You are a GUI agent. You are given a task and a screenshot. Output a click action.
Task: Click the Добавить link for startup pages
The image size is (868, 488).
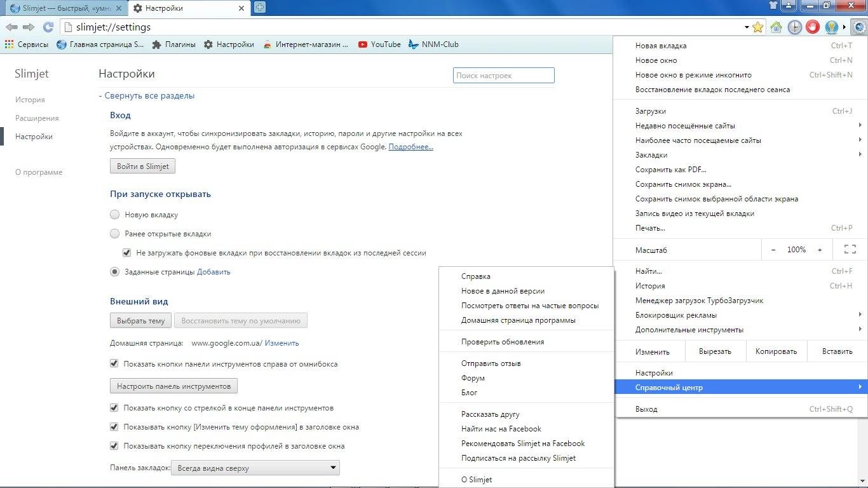[x=214, y=272]
